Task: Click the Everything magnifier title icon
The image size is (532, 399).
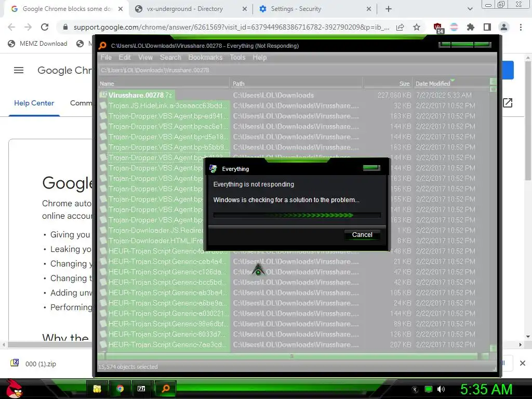Action: 102,46
